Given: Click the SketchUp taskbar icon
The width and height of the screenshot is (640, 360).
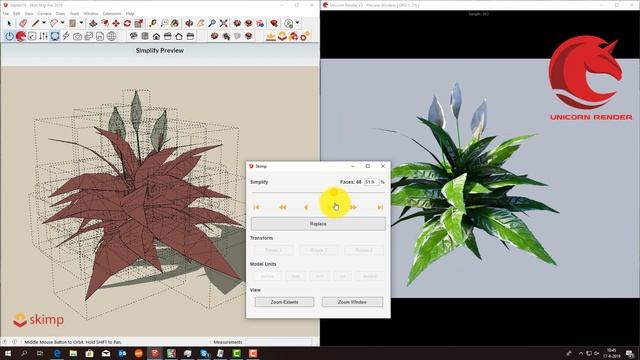Looking at the screenshot, I should click(155, 353).
